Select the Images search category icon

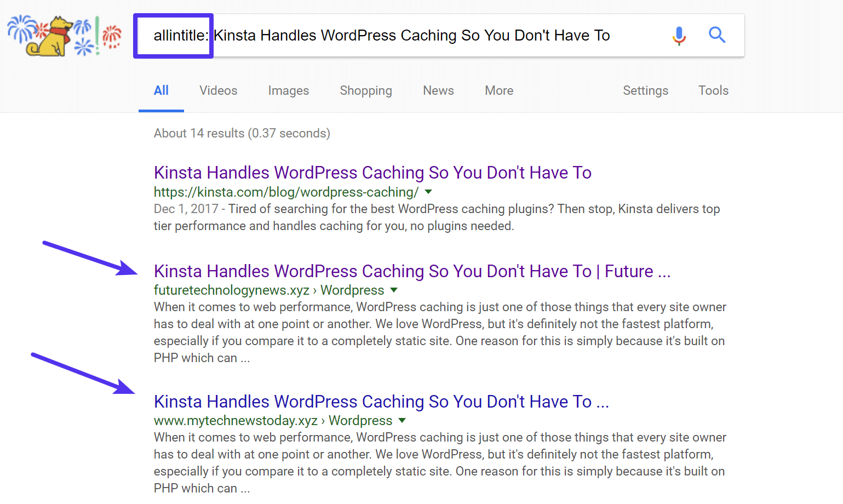coord(288,90)
